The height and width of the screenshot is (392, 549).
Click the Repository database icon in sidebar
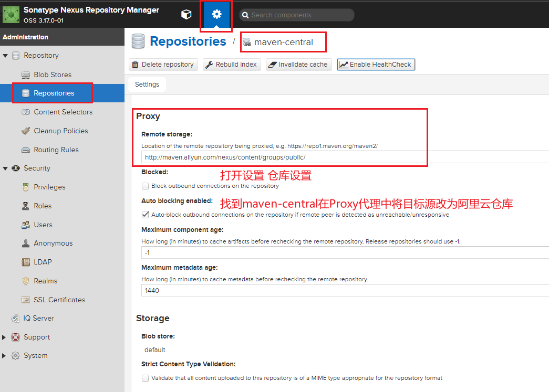pos(16,56)
